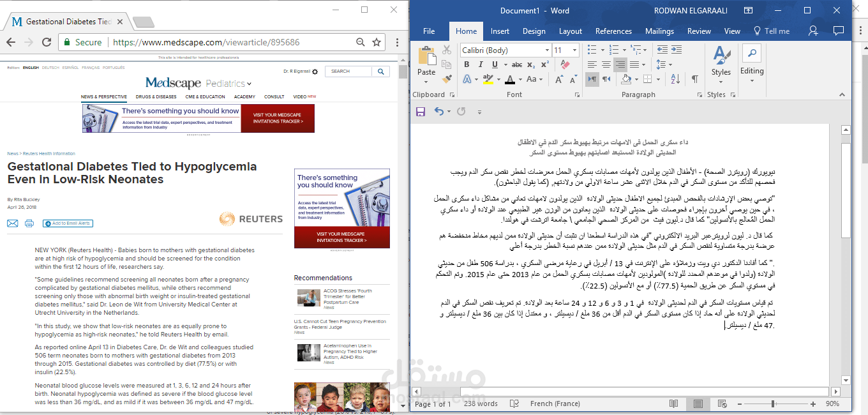Toggle Print Layout view in the status bar
This screenshot has width=868, height=415.
click(x=698, y=404)
